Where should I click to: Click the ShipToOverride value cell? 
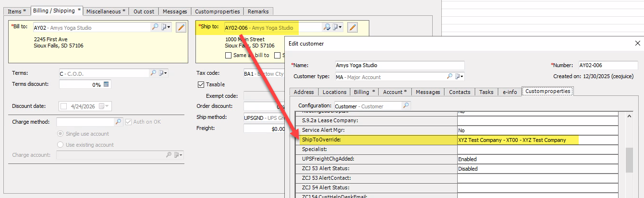(x=537, y=140)
